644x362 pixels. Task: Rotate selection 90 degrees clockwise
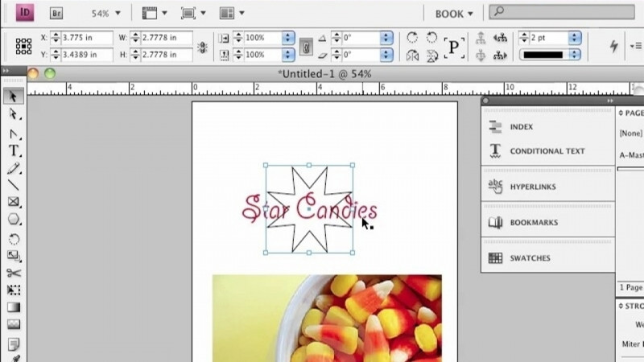(412, 38)
